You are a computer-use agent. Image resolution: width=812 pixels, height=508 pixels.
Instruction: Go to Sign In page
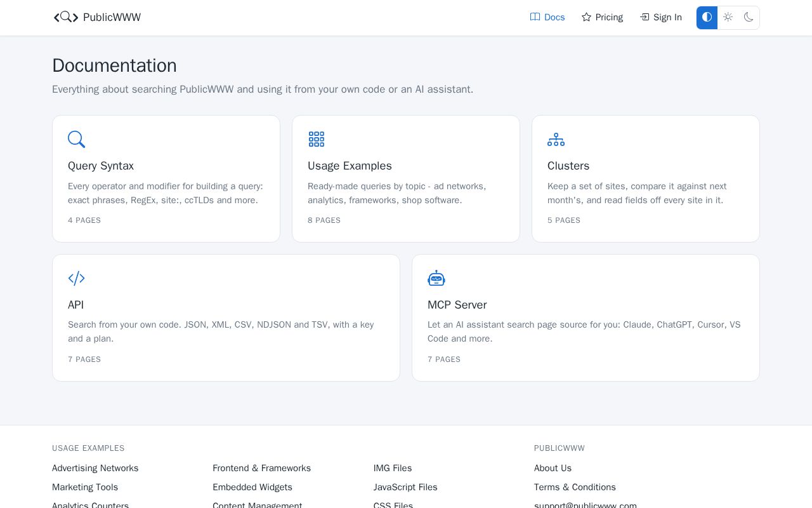[661, 17]
